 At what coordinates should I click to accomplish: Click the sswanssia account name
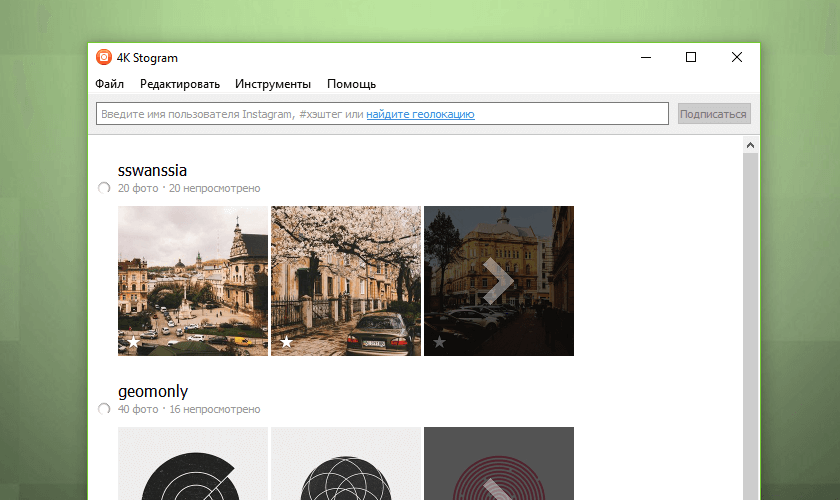(152, 170)
